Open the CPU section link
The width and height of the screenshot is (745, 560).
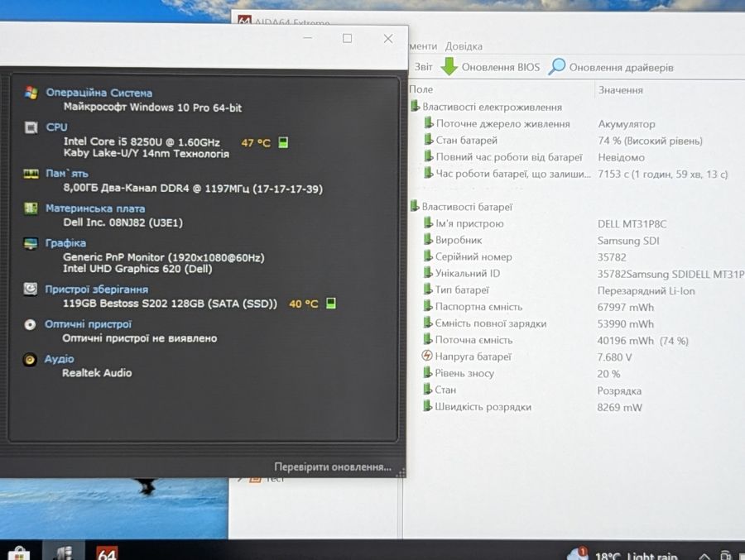click(56, 127)
